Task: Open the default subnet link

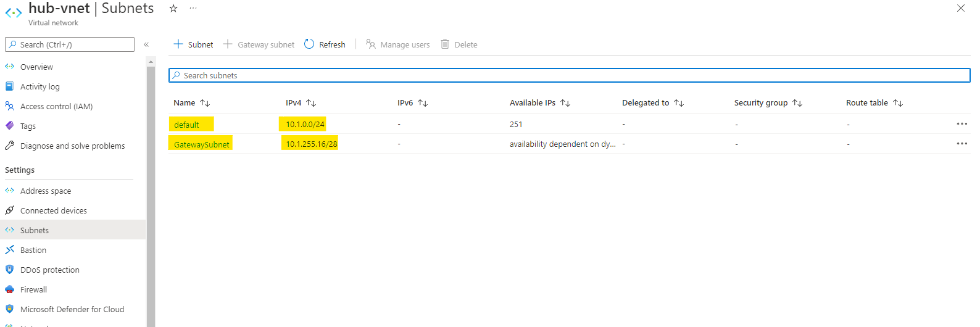Action: pos(186,125)
